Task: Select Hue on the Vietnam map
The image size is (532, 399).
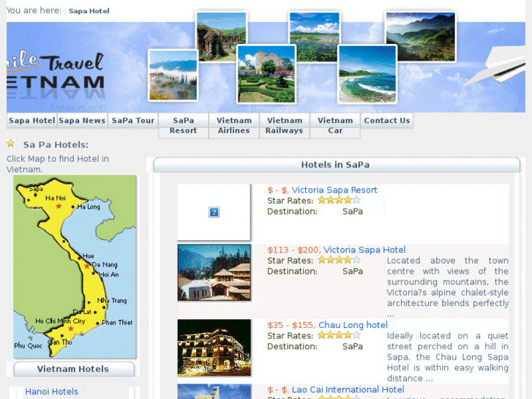Action: coord(89,256)
